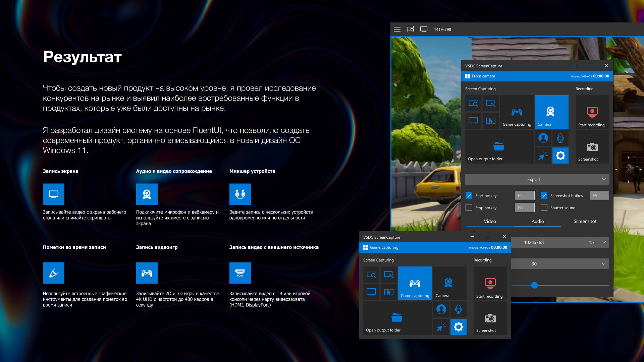Enable the webcam overlay icon
644x362 pixels.
tap(543, 138)
